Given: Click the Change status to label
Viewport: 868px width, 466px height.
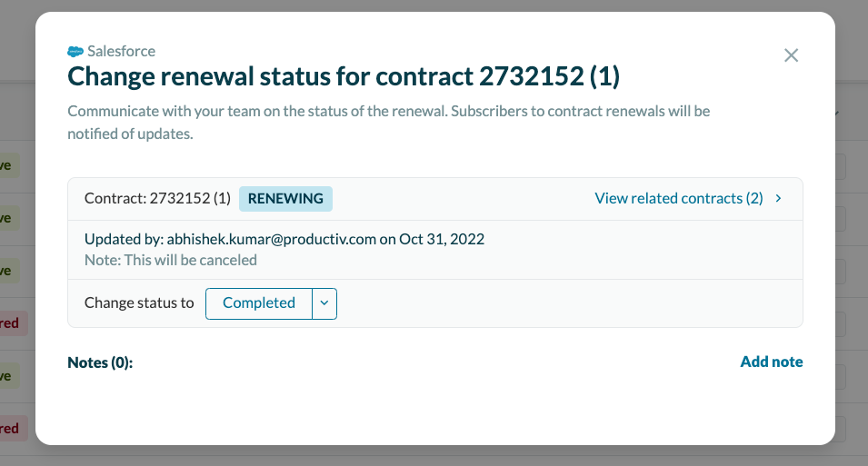Looking at the screenshot, I should click(x=139, y=303).
